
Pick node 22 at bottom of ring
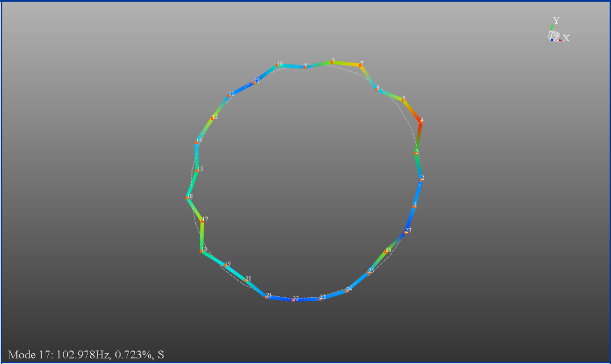tap(294, 300)
